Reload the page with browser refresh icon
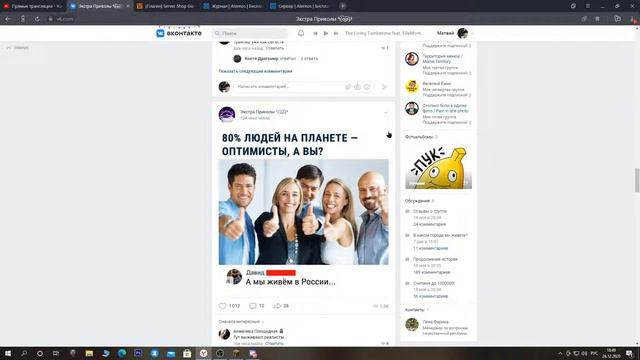 click(x=37, y=19)
